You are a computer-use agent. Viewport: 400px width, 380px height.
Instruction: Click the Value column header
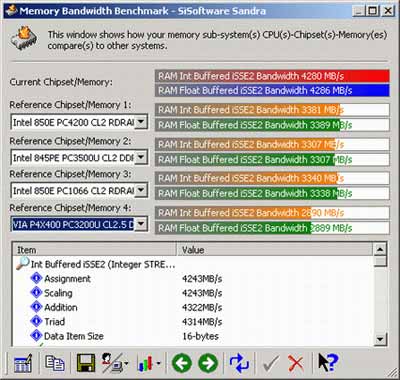tap(274, 249)
